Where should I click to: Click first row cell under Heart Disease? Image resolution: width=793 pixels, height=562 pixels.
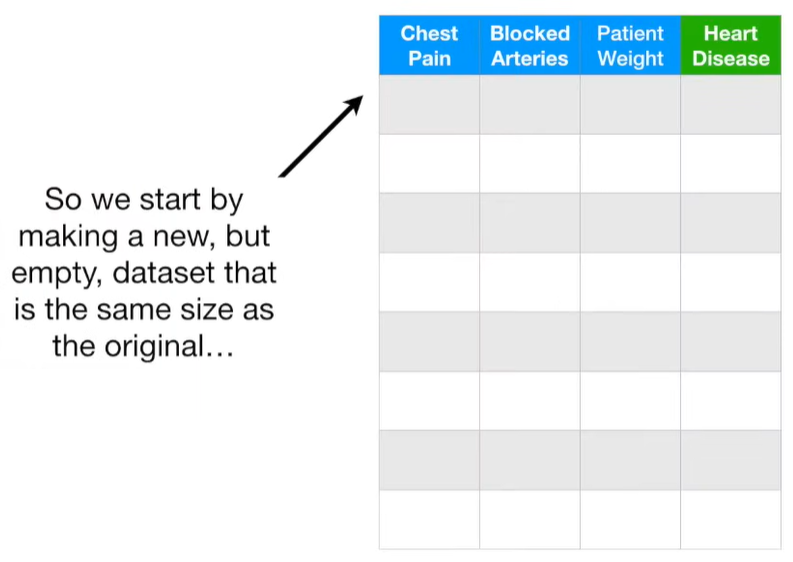point(731,104)
